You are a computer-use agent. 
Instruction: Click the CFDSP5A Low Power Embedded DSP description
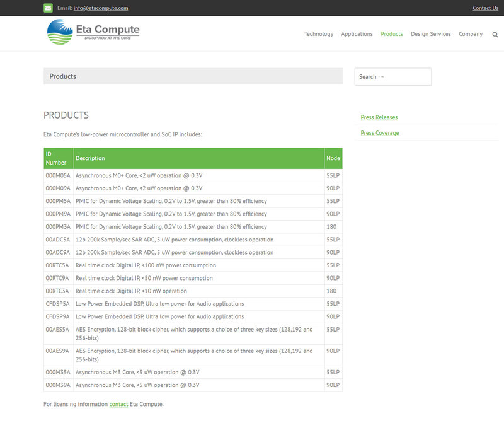click(159, 304)
